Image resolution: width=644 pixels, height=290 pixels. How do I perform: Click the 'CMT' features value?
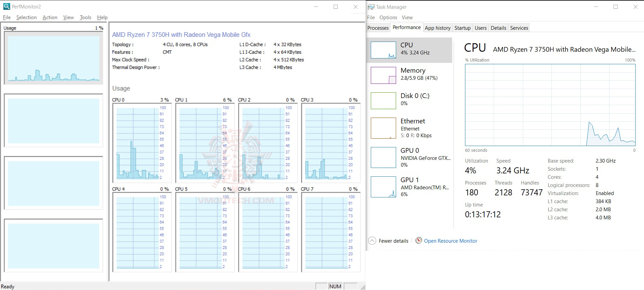pyautogui.click(x=167, y=52)
